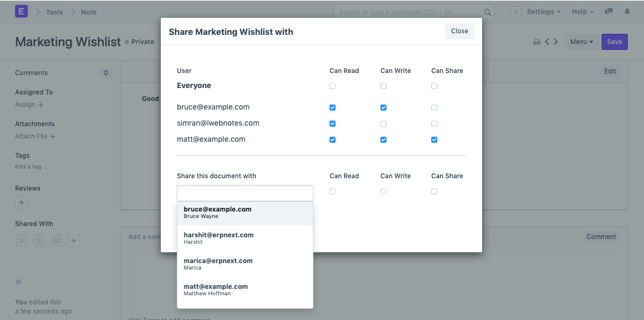The image size is (644, 320).
Task: Click the plus avatar under Shared With
Action: click(74, 240)
